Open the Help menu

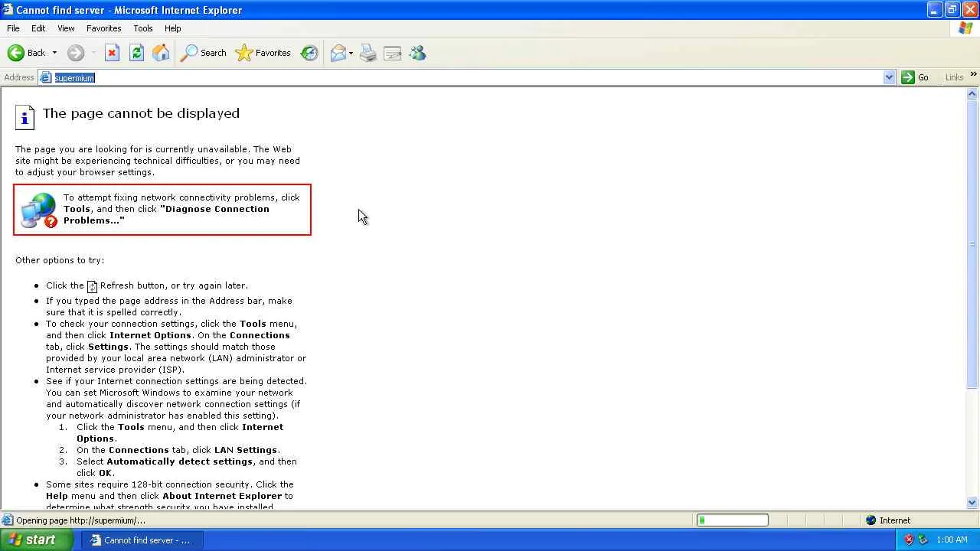click(x=173, y=28)
